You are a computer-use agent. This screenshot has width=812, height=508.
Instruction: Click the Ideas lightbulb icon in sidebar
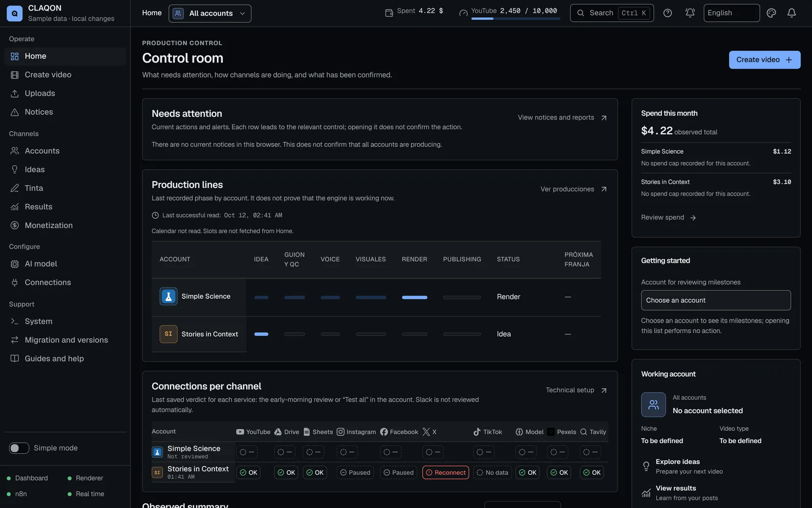click(15, 170)
